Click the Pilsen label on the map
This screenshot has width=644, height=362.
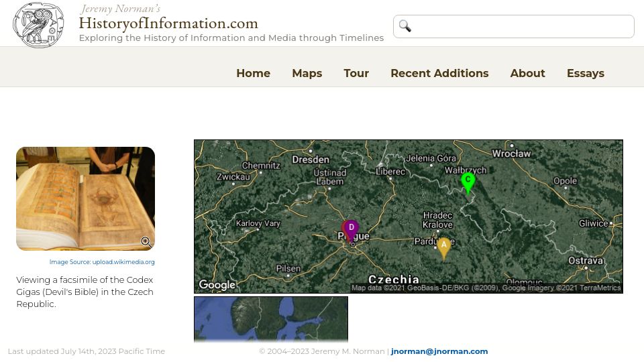point(288,268)
